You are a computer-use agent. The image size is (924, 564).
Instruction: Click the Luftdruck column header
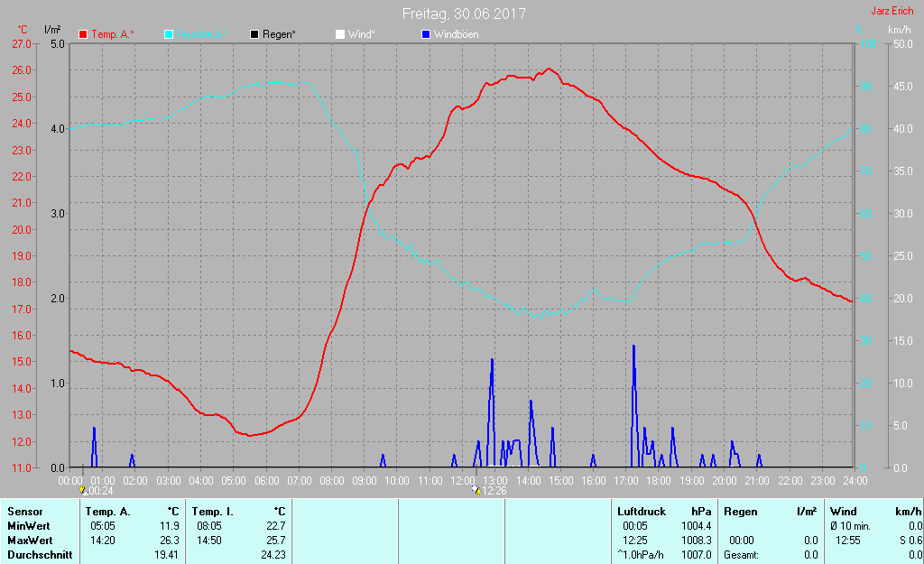[642, 512]
